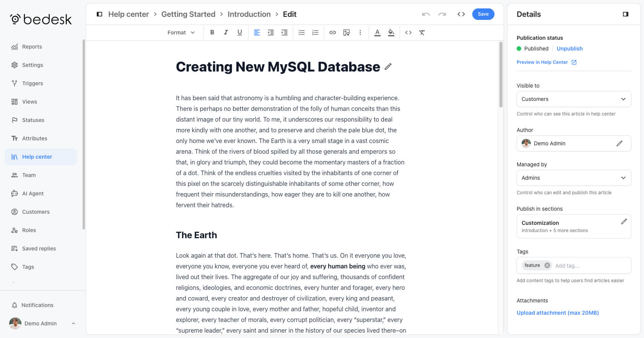Open Visible to Customers dropdown

click(x=574, y=99)
